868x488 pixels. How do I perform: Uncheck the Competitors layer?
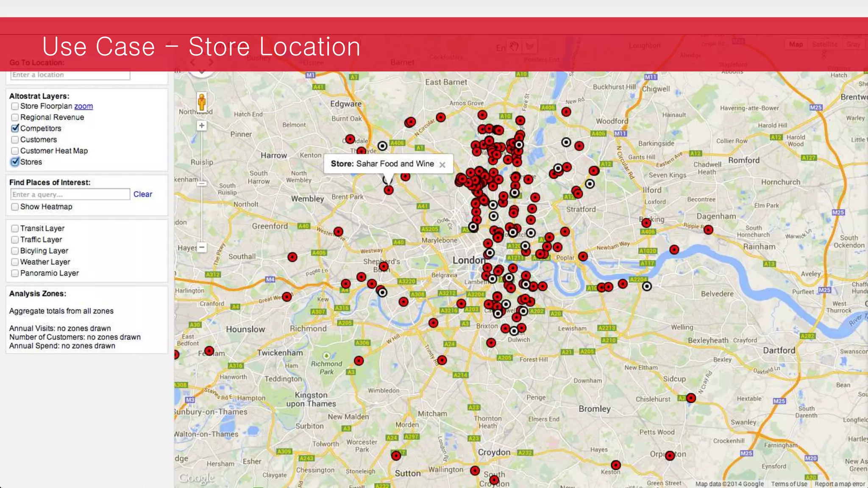point(15,128)
